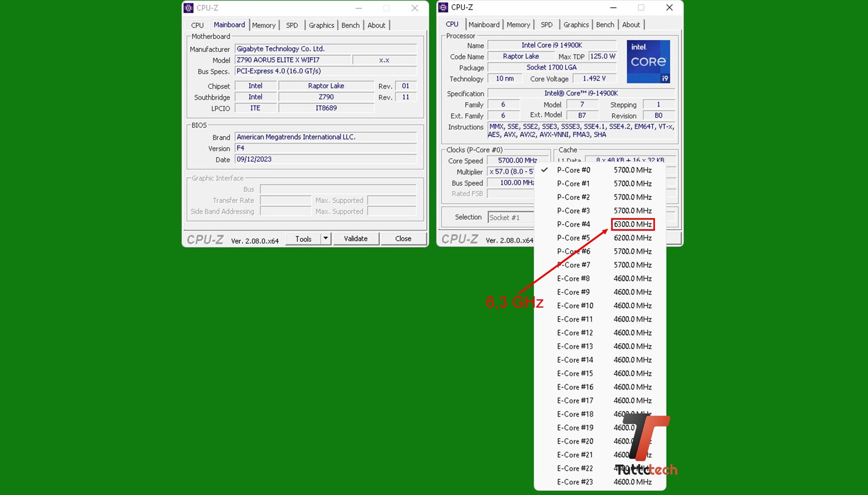Minimize the left CPU-Z window
The width and height of the screenshot is (868, 495).
[x=358, y=8]
